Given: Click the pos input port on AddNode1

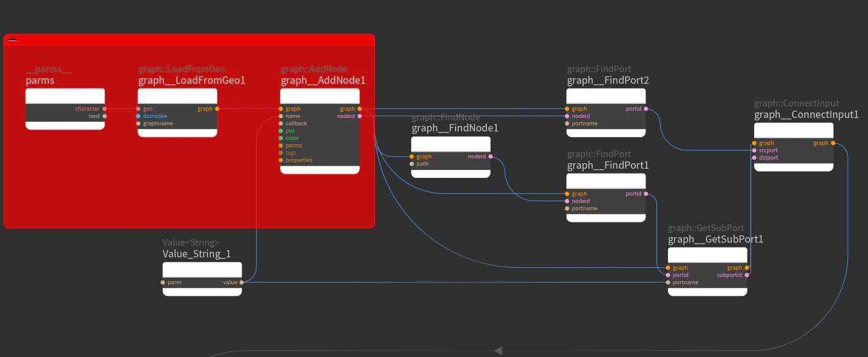Looking at the screenshot, I should click(x=281, y=131).
